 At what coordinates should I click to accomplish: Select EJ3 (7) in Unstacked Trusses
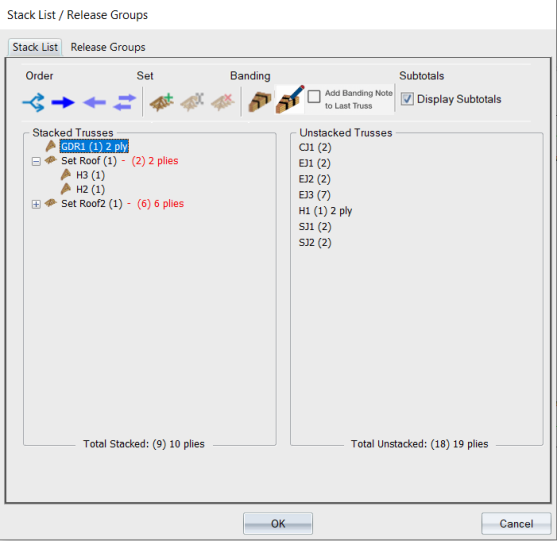pyautogui.click(x=315, y=195)
